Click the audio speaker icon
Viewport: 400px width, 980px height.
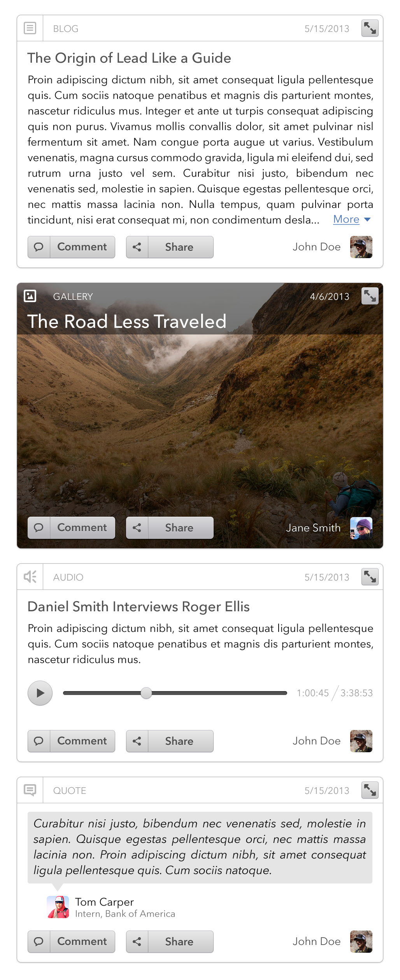coord(30,577)
